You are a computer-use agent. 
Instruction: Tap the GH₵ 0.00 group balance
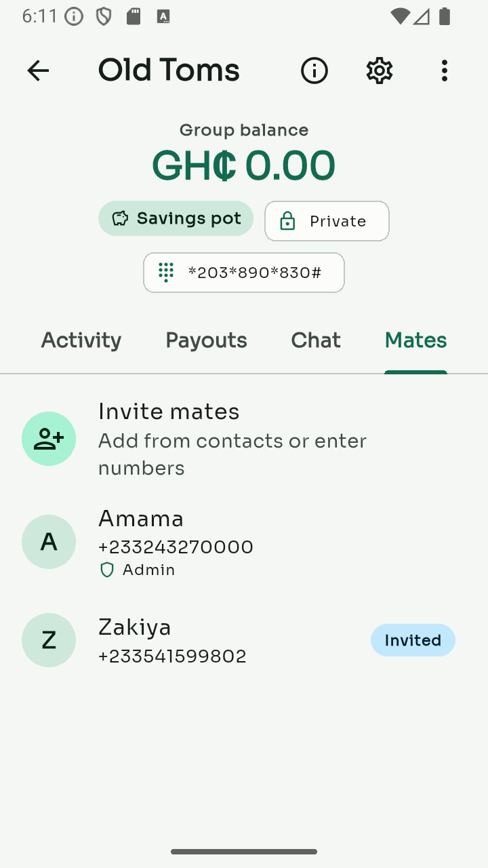click(x=244, y=165)
